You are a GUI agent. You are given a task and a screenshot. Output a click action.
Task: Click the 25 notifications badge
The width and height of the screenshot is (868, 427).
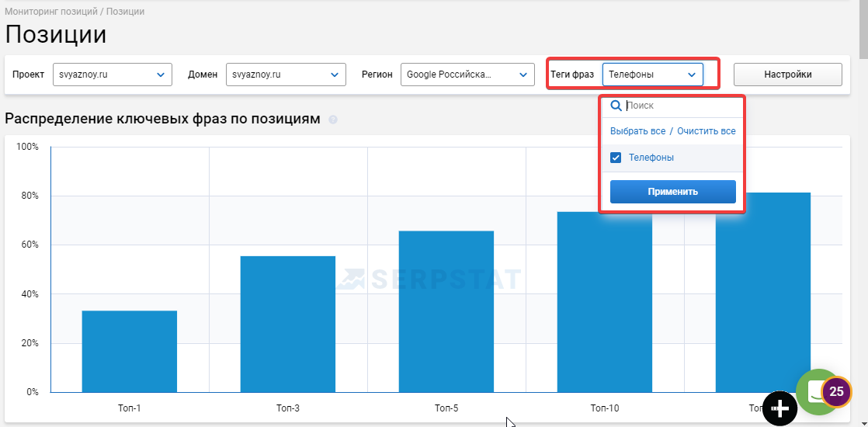(836, 391)
